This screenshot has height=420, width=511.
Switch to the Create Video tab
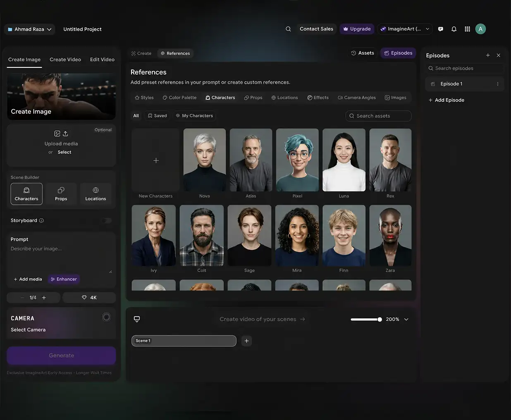(65, 60)
